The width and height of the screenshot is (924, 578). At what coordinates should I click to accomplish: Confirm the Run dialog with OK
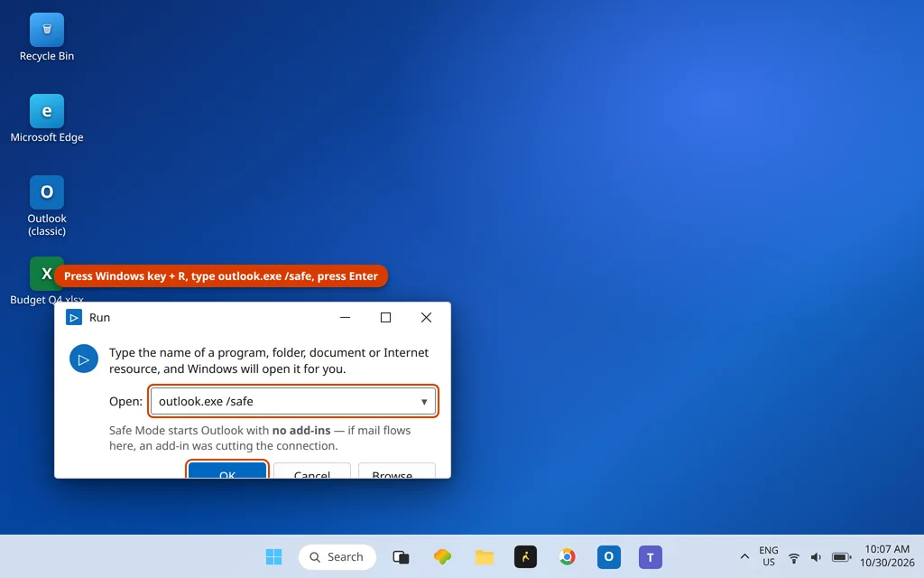[227, 470]
